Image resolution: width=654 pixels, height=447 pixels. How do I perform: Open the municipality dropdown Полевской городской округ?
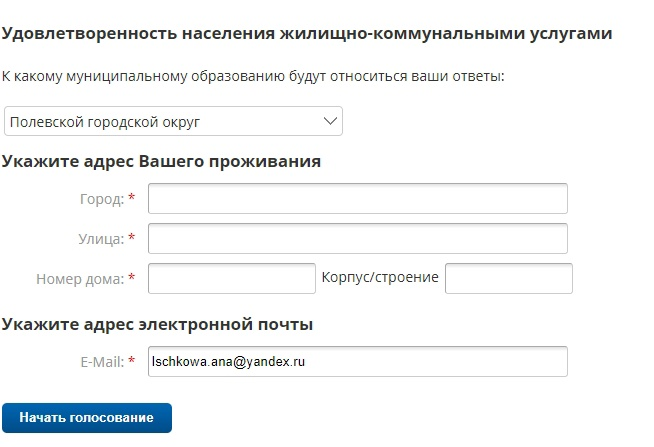point(173,121)
